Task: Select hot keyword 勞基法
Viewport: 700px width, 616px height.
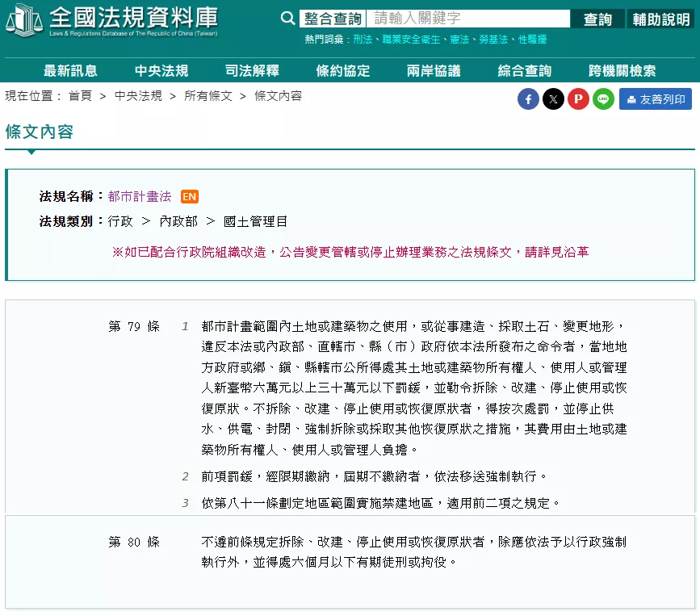Action: point(493,40)
